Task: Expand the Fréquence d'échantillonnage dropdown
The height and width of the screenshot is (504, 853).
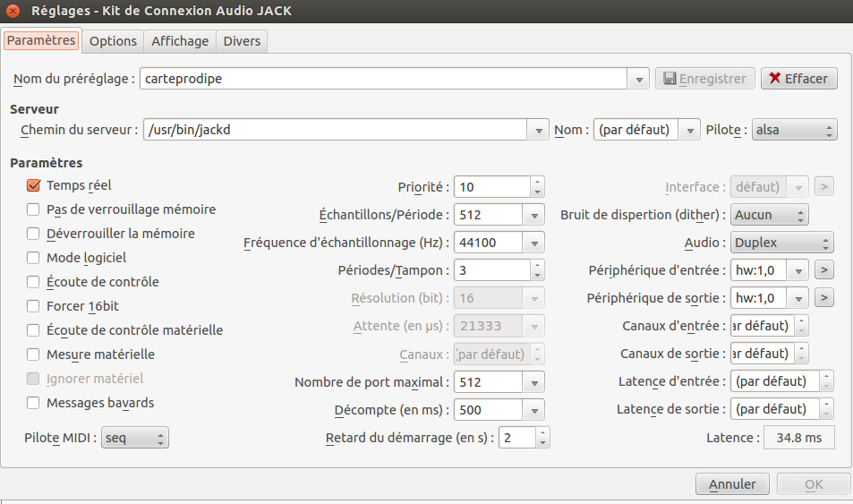Action: pyautogui.click(x=533, y=243)
